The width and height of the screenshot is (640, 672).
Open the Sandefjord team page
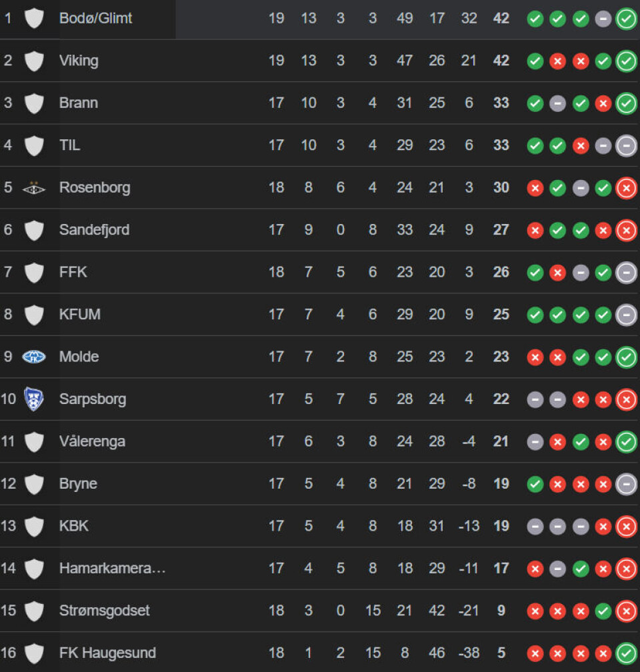click(x=94, y=230)
